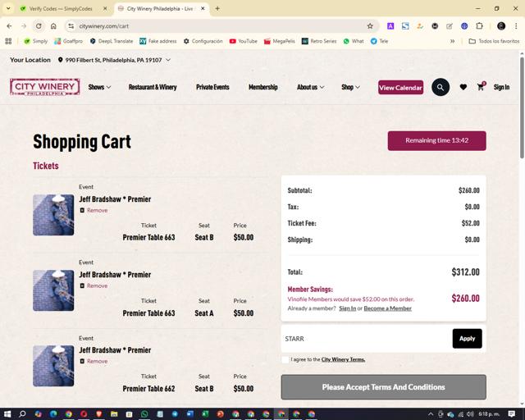Click the City Winery Philadelphia logo
This screenshot has height=420, width=525.
pyautogui.click(x=45, y=87)
